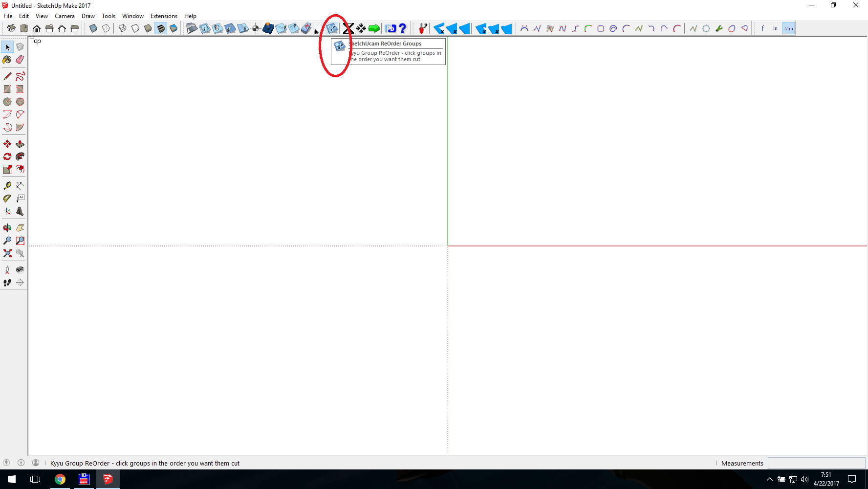Toggle X-Ray face style
The image size is (868, 489).
coord(93,28)
